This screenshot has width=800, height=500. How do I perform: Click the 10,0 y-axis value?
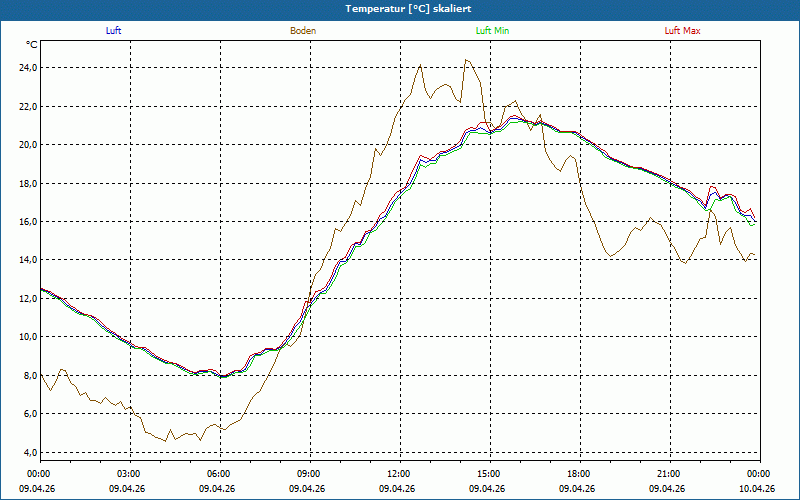coord(28,337)
